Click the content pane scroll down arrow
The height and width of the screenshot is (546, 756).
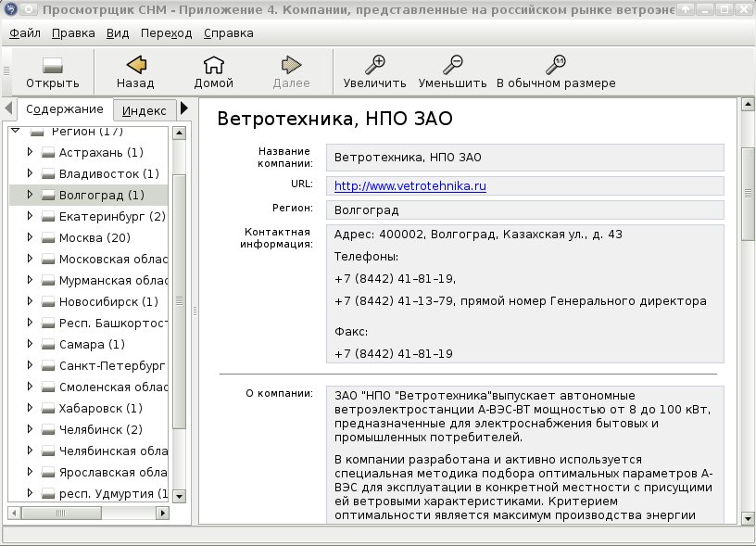[x=748, y=518]
